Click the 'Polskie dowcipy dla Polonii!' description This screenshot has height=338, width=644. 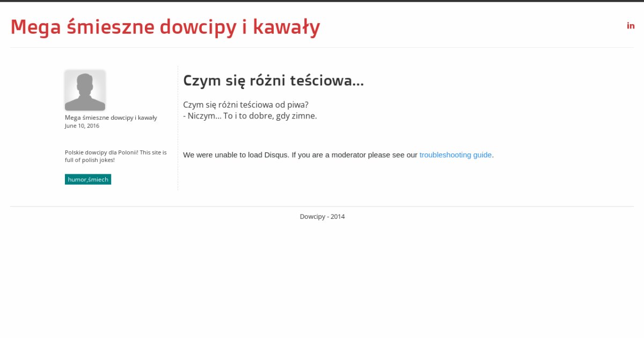[101, 152]
